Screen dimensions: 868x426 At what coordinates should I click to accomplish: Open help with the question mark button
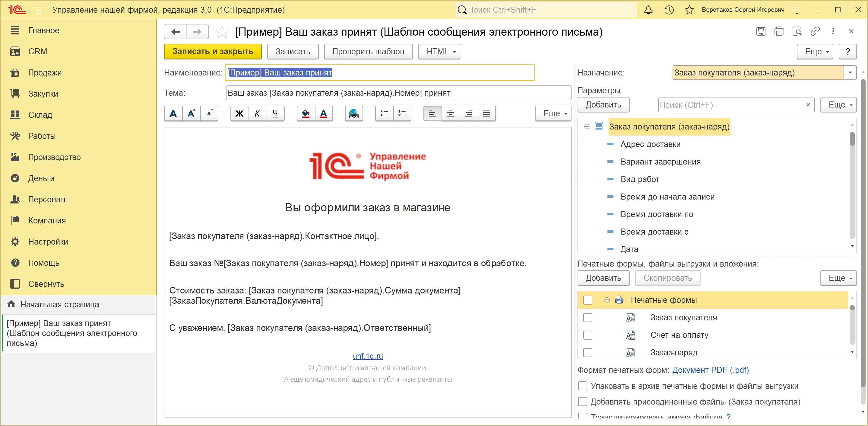(848, 52)
